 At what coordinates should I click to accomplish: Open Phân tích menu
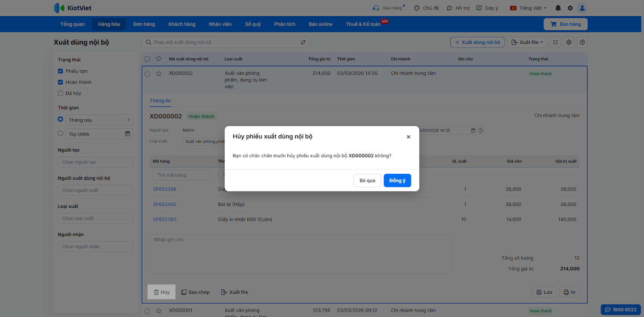285,24
